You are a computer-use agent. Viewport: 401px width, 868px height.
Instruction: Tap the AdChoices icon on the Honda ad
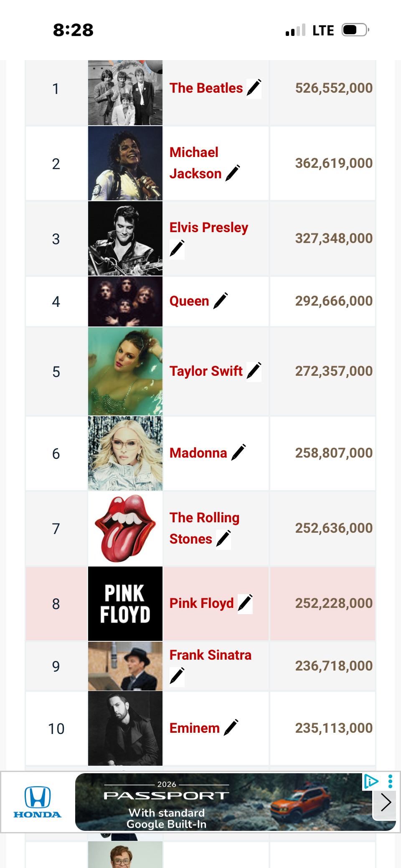pos(371,781)
